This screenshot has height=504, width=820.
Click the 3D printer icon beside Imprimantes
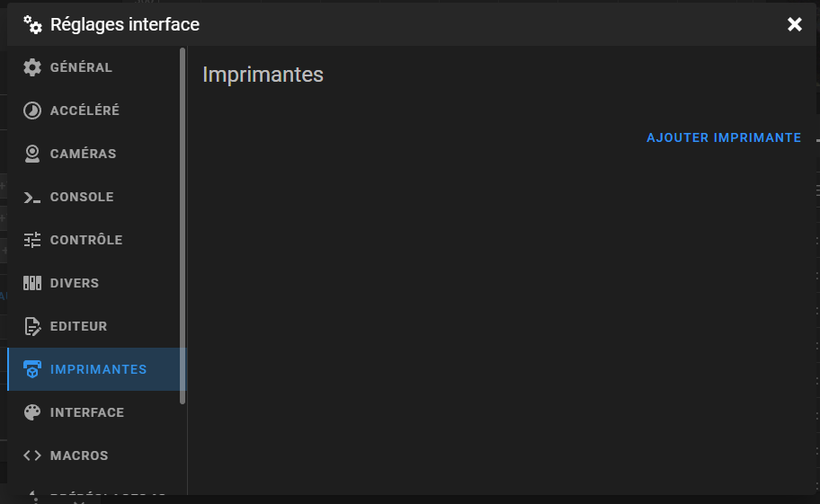coord(31,369)
